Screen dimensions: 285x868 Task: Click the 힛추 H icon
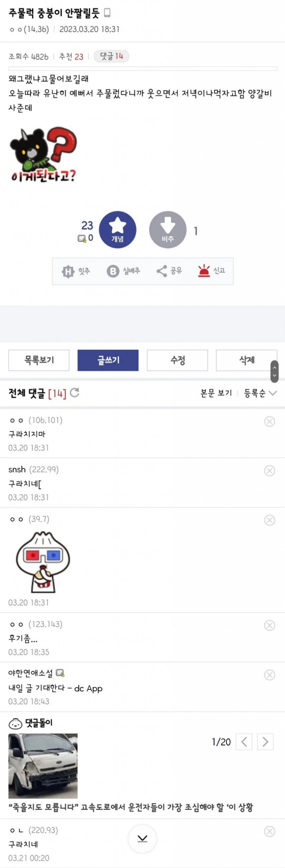tap(68, 271)
